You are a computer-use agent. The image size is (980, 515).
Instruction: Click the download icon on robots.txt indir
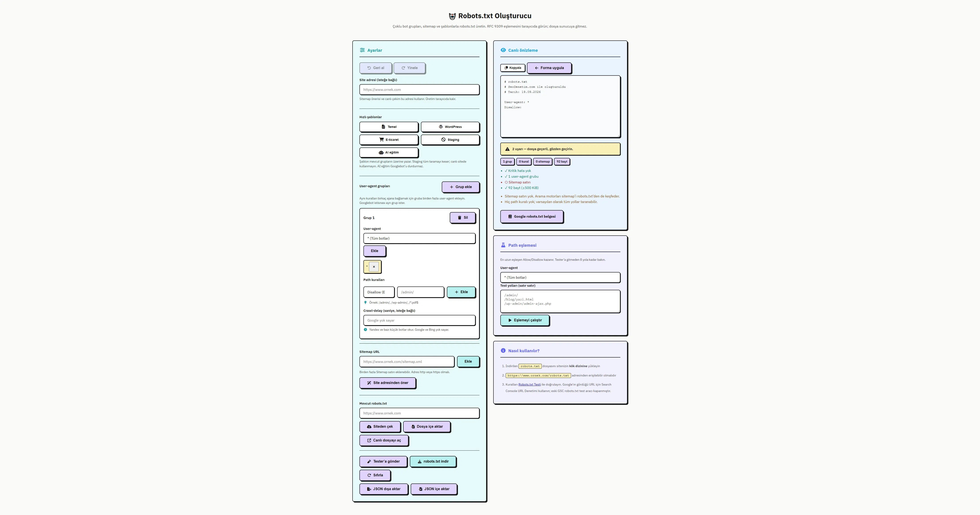[x=419, y=461]
